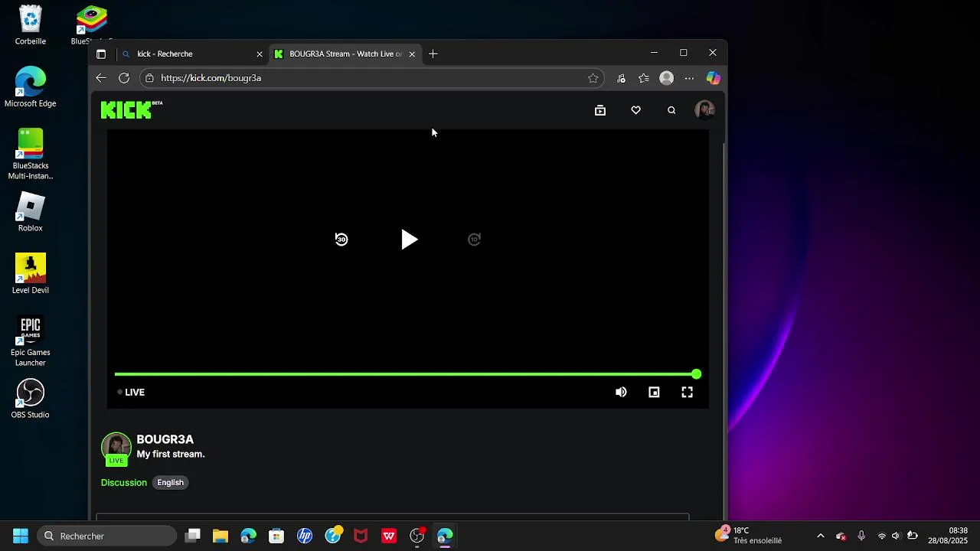Open the Copilot sidebar icon
This screenshot has width=980, height=551.
point(714,78)
